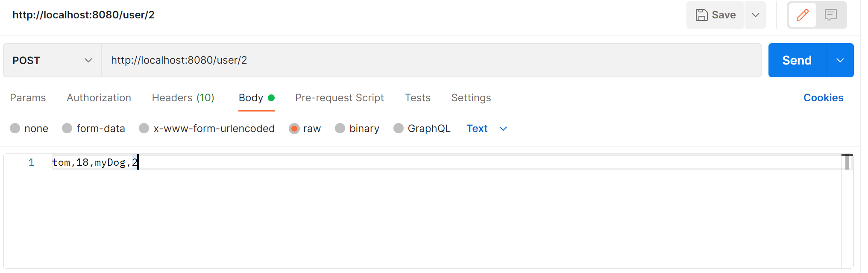Open the Authorization tab
The height and width of the screenshot is (273, 868).
pos(99,98)
